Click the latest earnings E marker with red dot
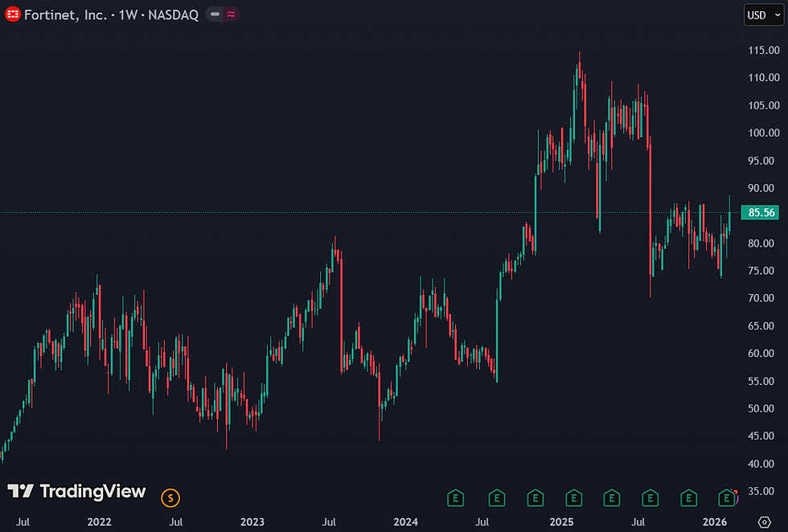The width and height of the screenshot is (788, 532). (727, 497)
